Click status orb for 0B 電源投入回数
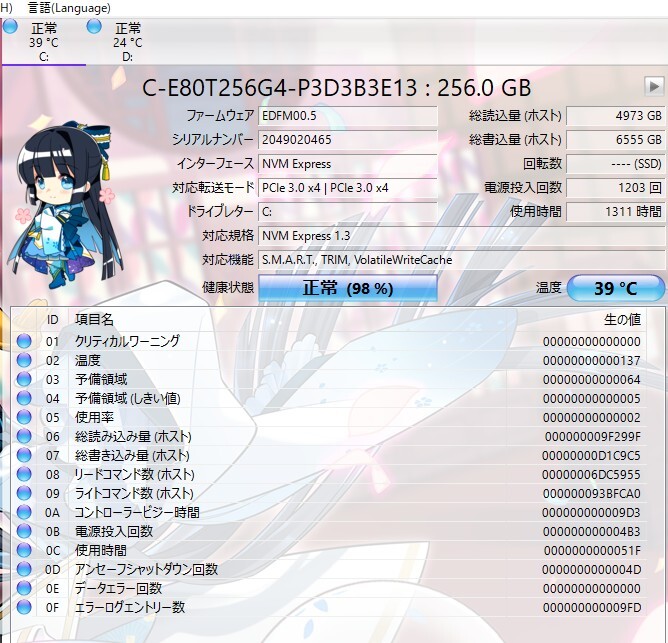 tap(24, 531)
